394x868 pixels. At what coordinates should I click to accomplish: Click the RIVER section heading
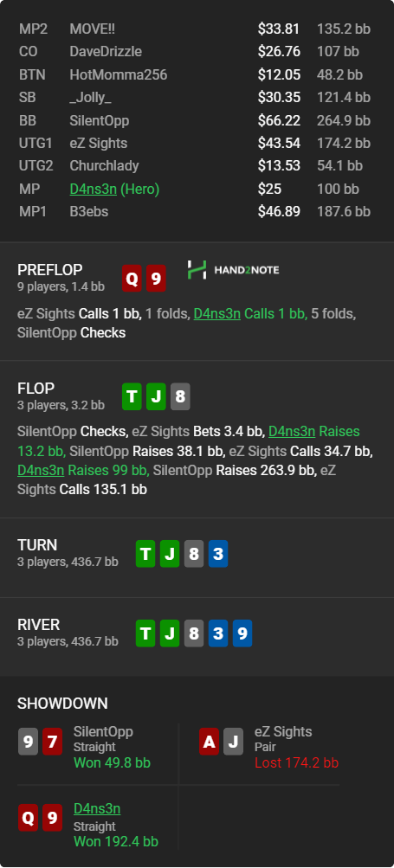(38, 625)
